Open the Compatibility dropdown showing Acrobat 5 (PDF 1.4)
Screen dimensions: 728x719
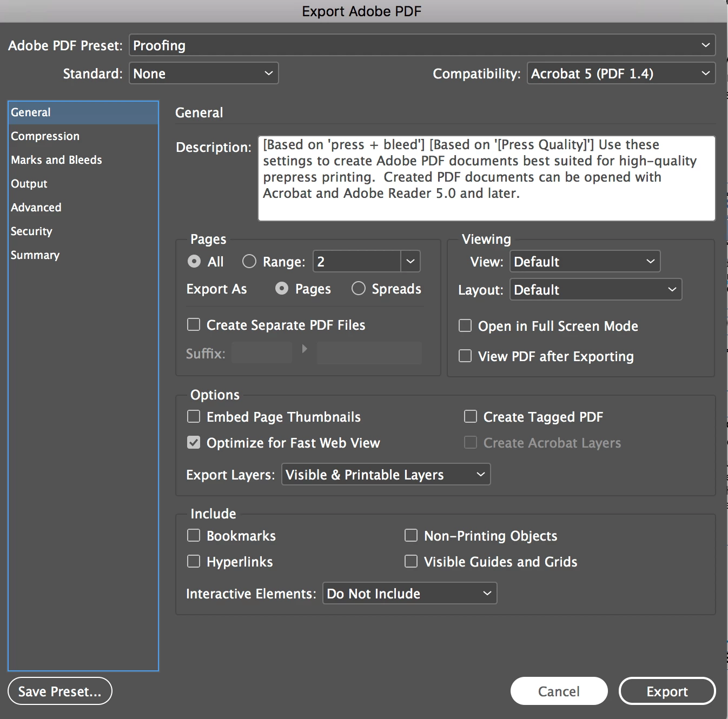coord(621,74)
